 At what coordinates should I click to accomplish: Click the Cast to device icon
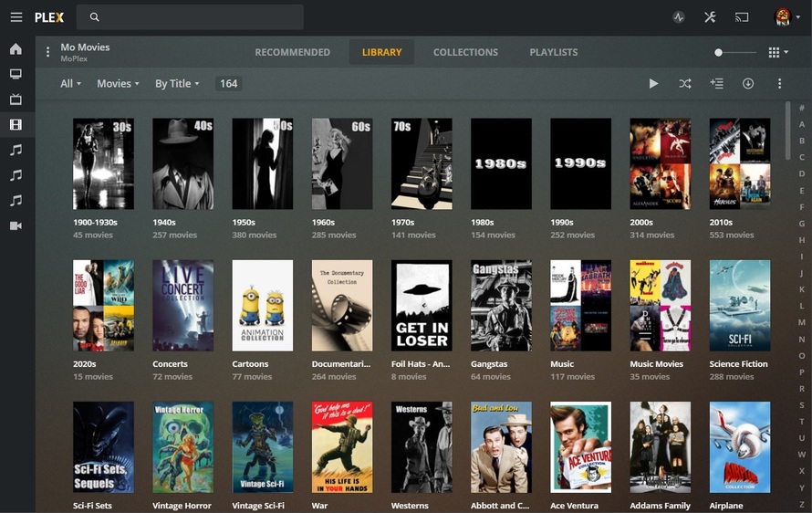[x=742, y=17]
